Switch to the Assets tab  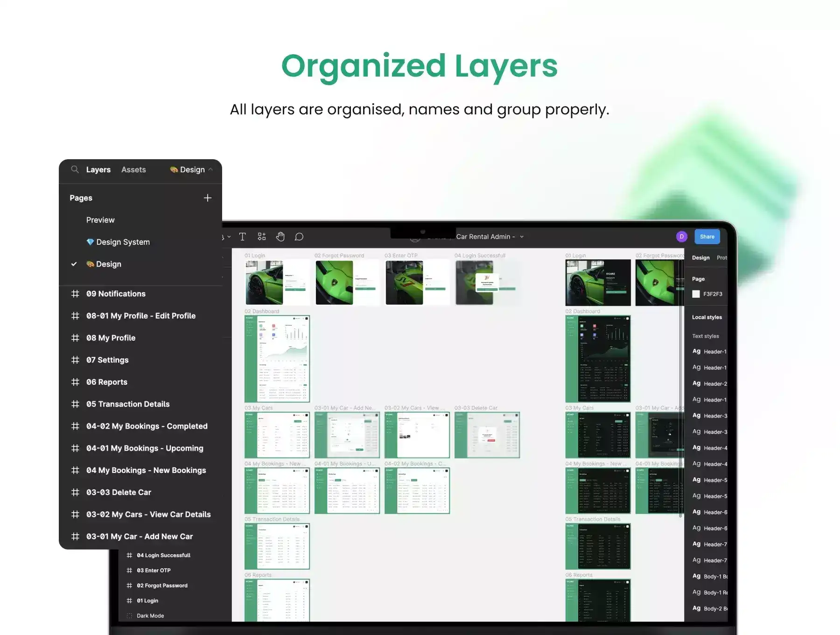pyautogui.click(x=133, y=169)
